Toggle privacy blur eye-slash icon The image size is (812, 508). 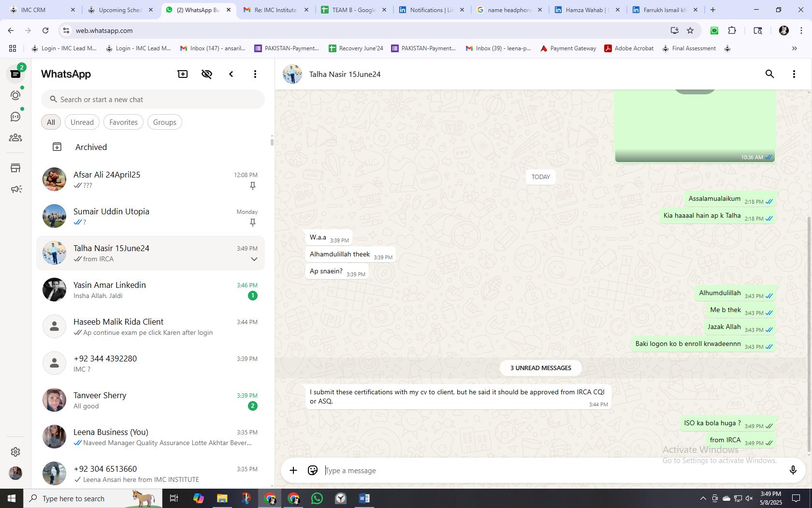[207, 74]
